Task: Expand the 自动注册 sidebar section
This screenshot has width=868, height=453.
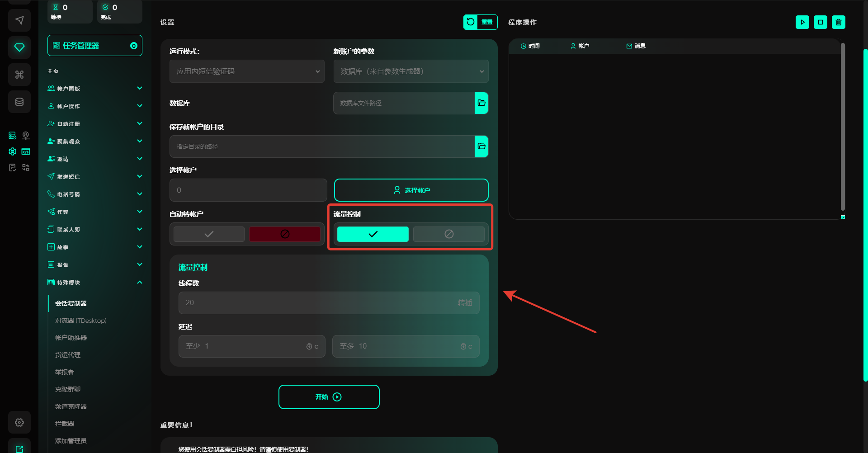Action: click(94, 124)
